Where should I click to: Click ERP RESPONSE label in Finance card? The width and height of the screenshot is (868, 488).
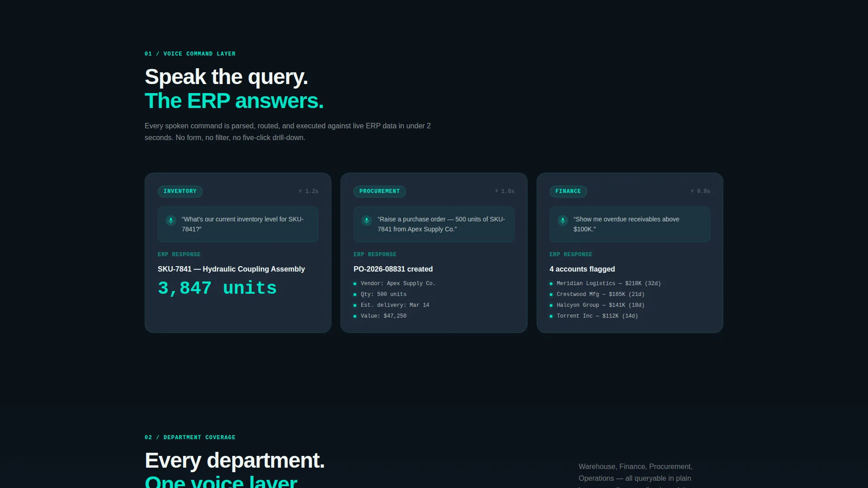[x=571, y=255]
